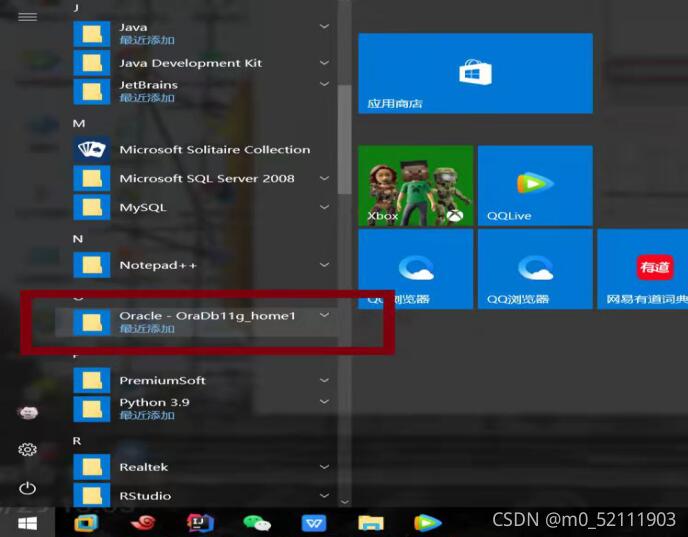Open the QQLive tile
This screenshot has width=688, height=537.
(x=534, y=185)
